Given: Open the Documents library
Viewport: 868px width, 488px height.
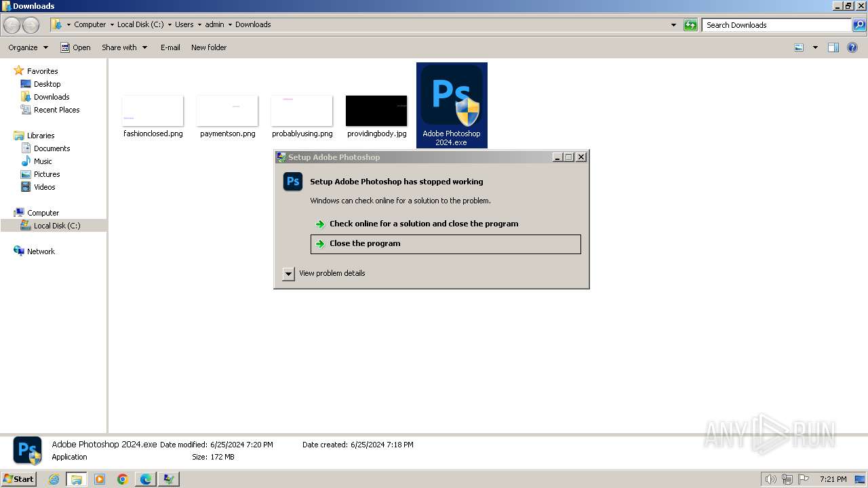Looking at the screenshot, I should point(52,148).
